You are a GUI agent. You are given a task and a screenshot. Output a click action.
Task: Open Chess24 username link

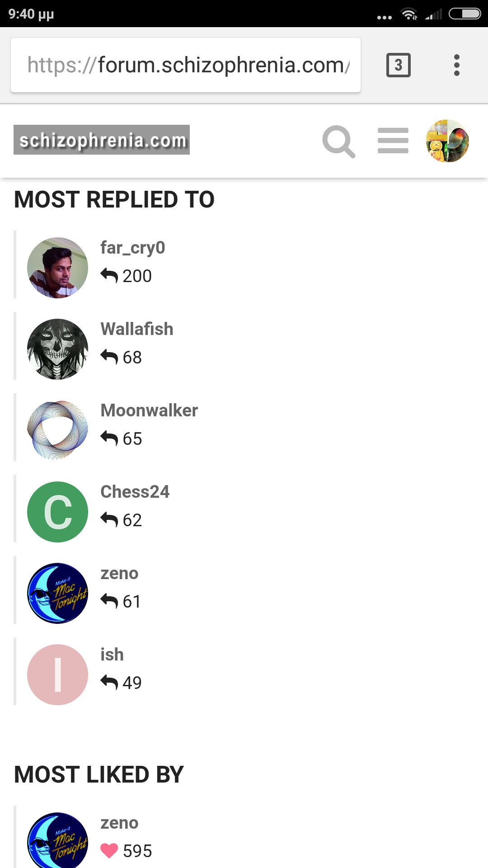click(x=135, y=492)
